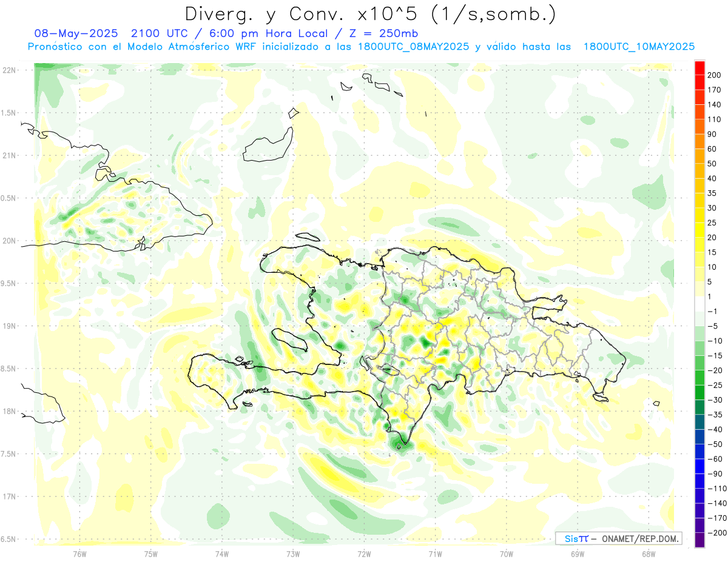
Task: Click the positive '170' color scale value
Action: coord(714,90)
